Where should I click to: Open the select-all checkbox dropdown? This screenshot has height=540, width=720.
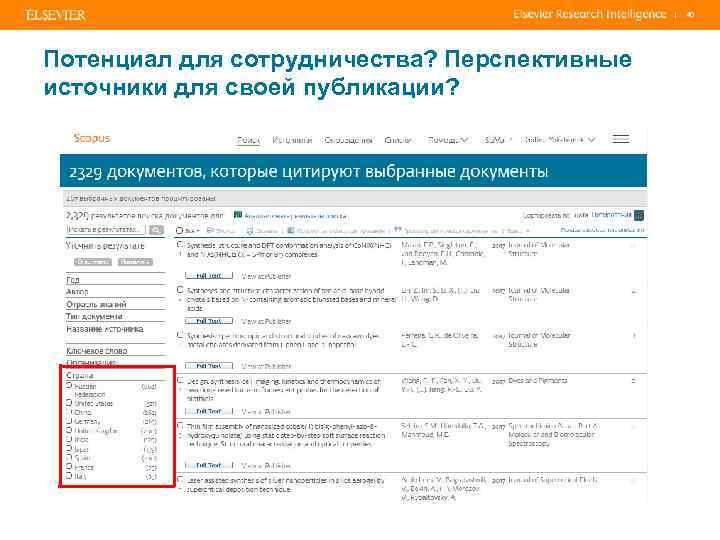(187, 230)
